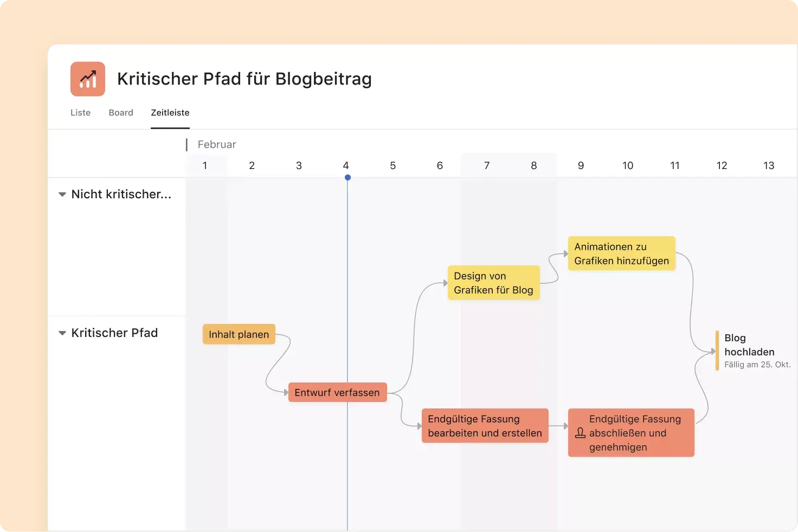Click day 7 in the timeline header
Screen dimensions: 798x532
(x=487, y=166)
